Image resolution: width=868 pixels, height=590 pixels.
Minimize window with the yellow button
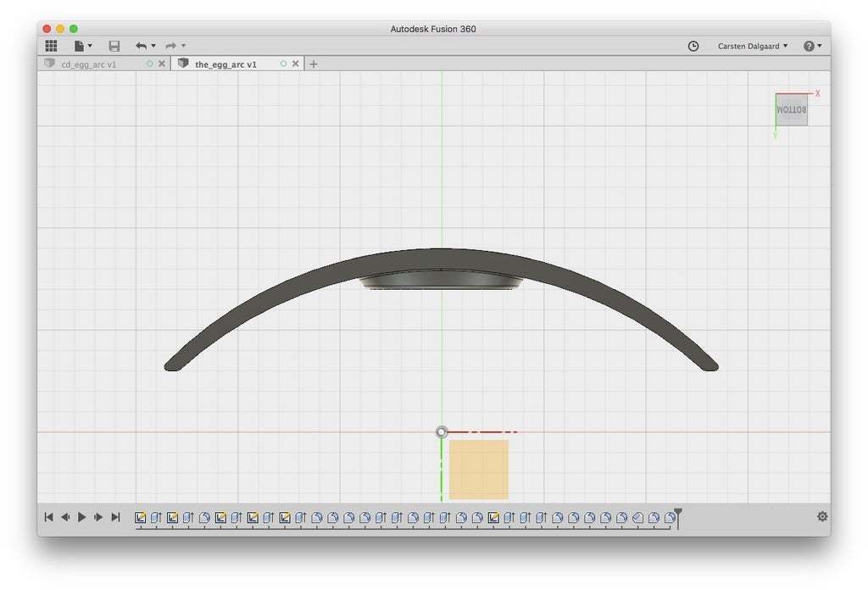(x=60, y=29)
